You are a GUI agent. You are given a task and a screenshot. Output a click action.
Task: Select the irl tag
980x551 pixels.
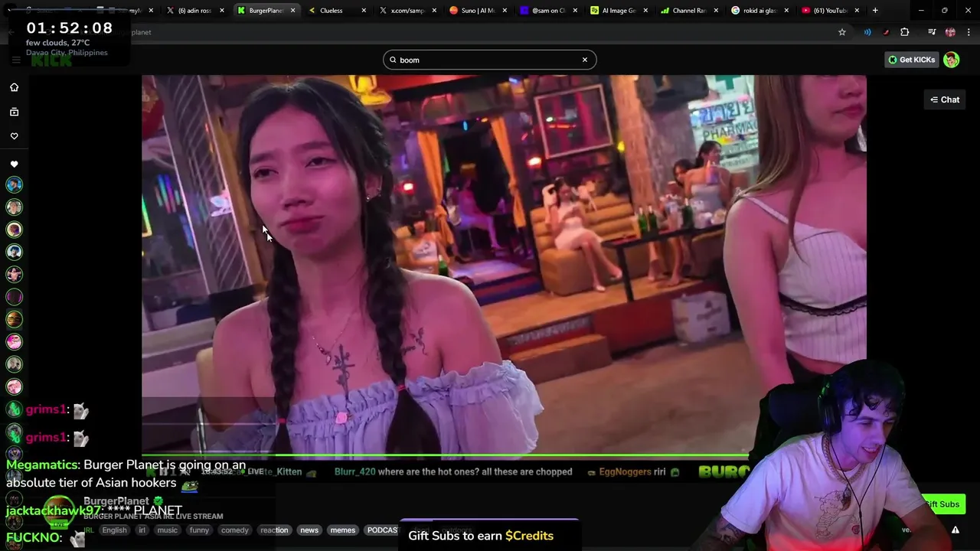point(142,530)
